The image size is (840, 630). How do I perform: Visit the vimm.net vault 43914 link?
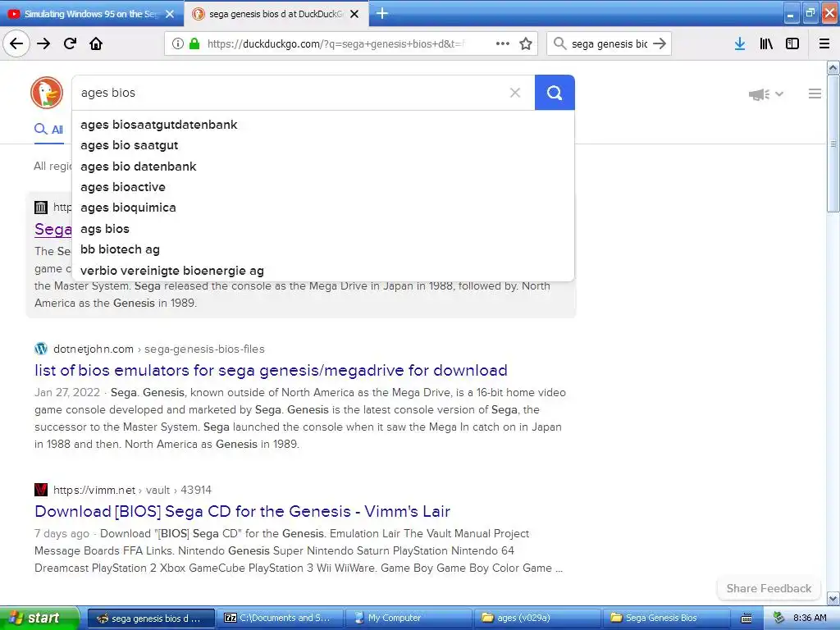132,490
